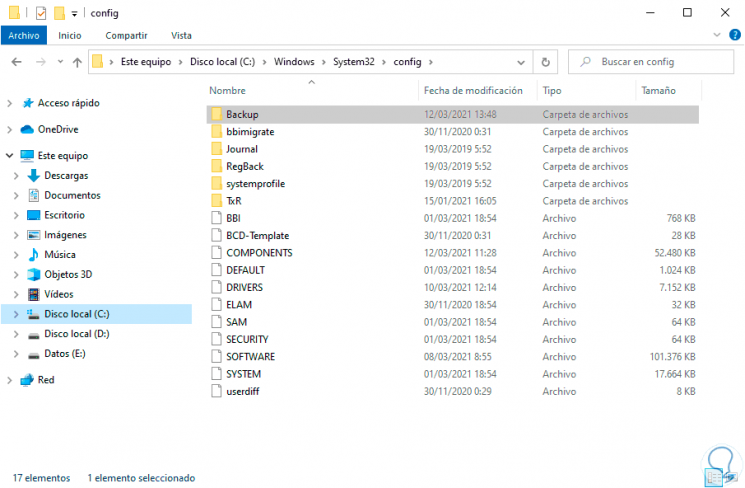This screenshot has height=488, width=745.
Task: Expand OneDrive tree node
Action: (x=10, y=129)
